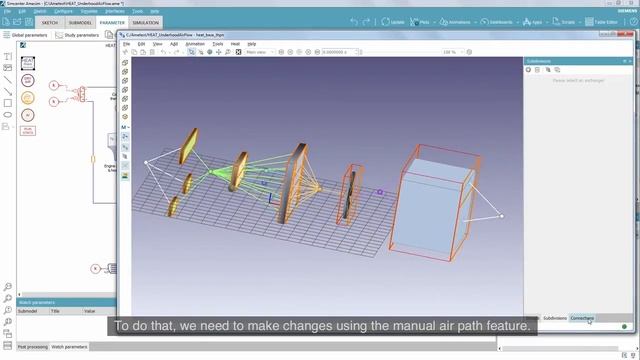Select the text annotation tool in left sidebar

(8, 56)
